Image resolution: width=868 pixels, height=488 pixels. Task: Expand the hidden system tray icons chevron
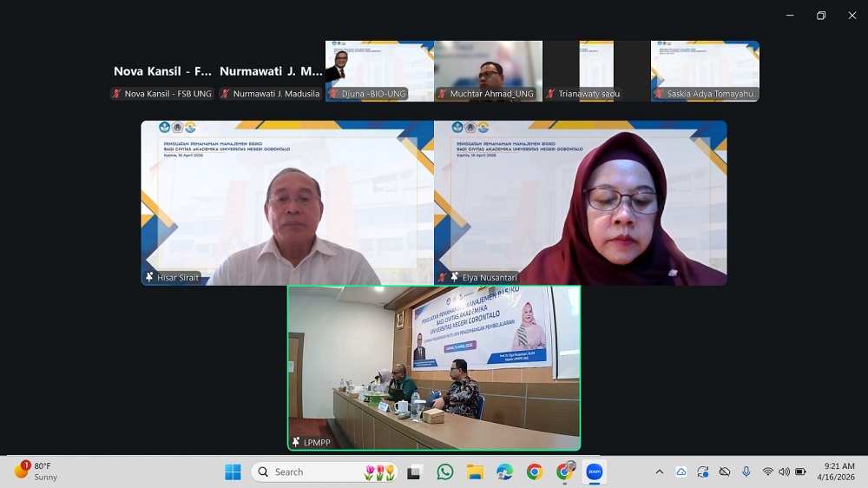[659, 472]
